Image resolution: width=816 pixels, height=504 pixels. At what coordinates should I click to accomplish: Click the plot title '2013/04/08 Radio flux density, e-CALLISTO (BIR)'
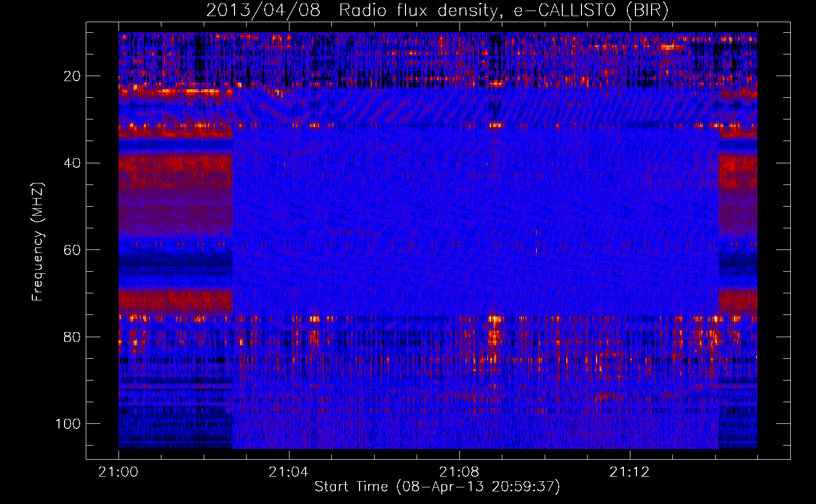[x=437, y=10]
